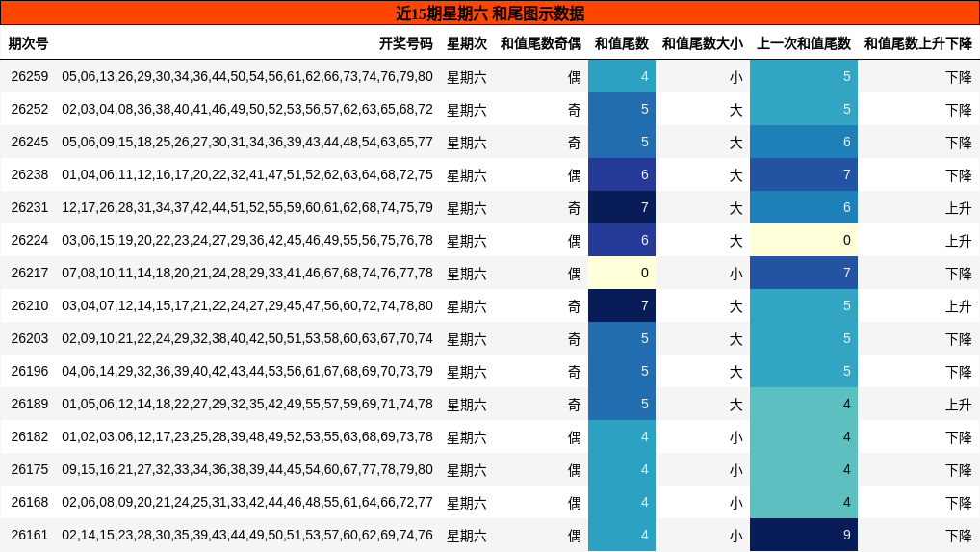Click the 和值尾数 column header

tap(621, 43)
